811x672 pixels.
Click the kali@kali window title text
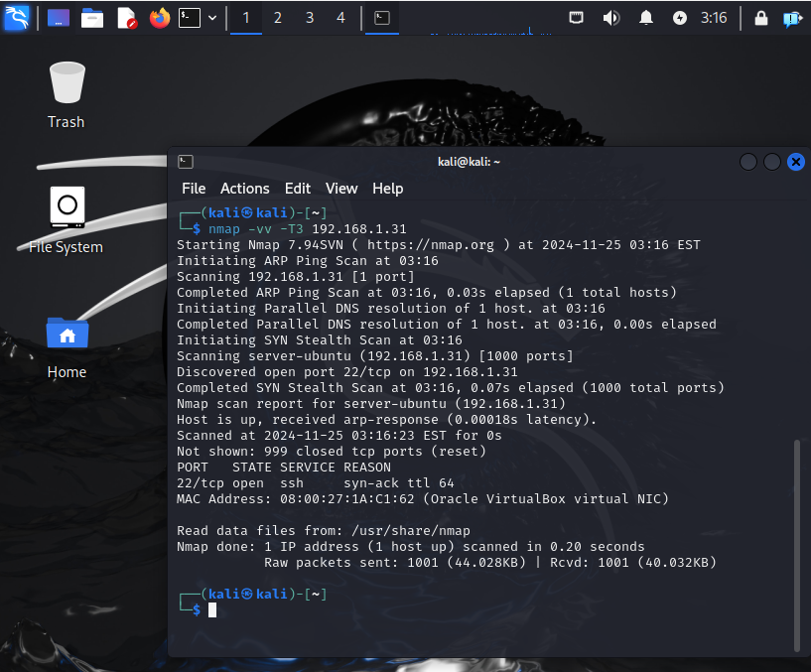tap(469, 162)
